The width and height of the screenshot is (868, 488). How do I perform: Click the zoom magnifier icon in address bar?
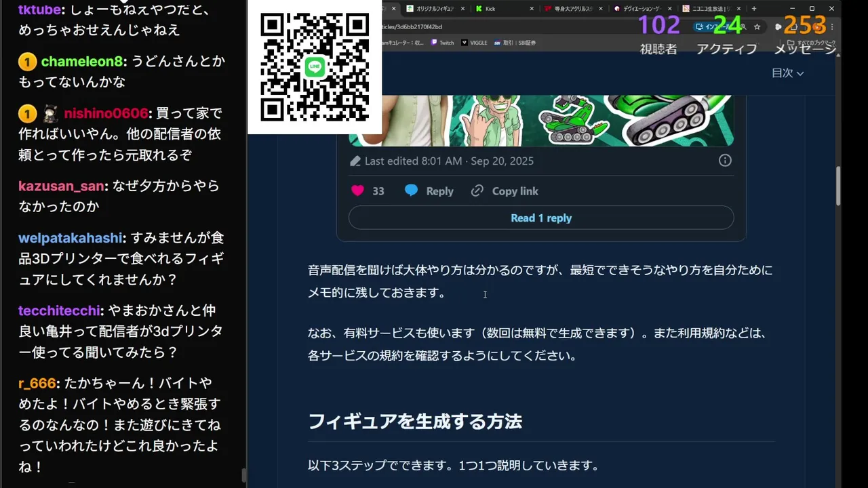743,26
